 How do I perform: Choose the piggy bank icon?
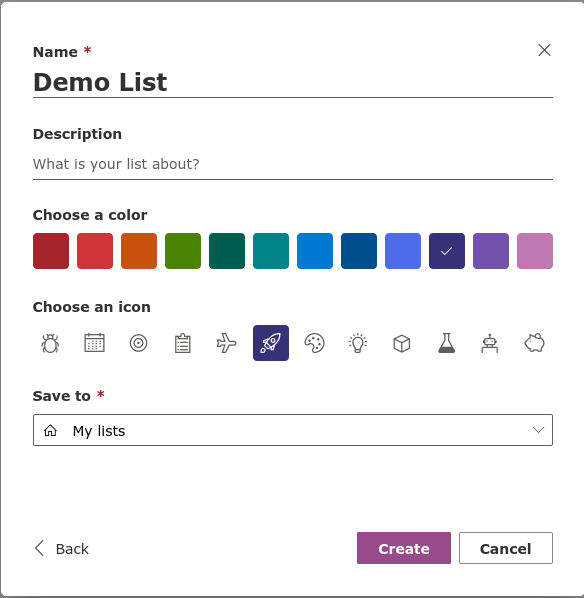[x=535, y=343]
